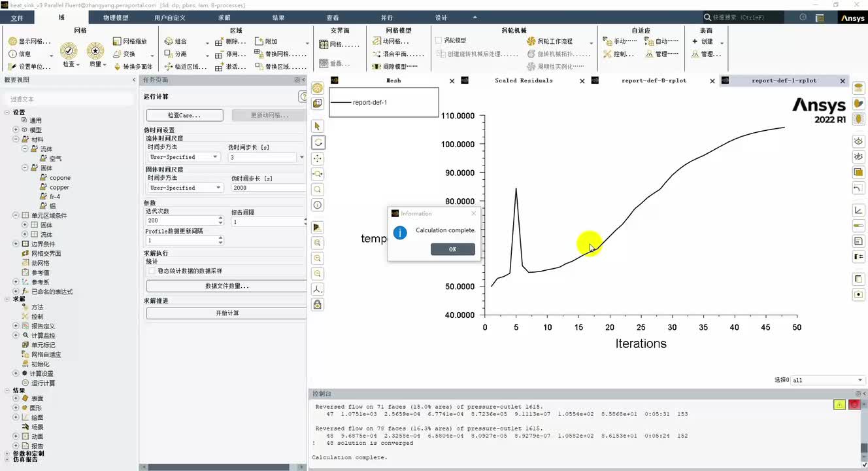Click the 删除 delete zone icon
This screenshot has height=471, width=868.
click(218, 41)
